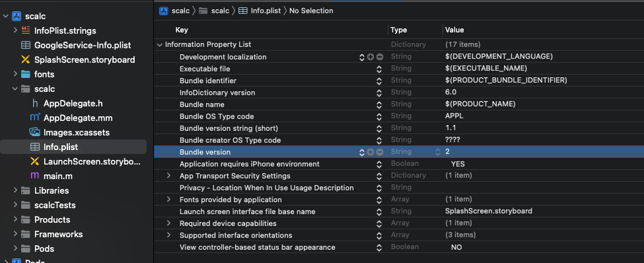Click value 1.1 of Bundle version string
This screenshot has width=644, height=263.
coord(450,128)
